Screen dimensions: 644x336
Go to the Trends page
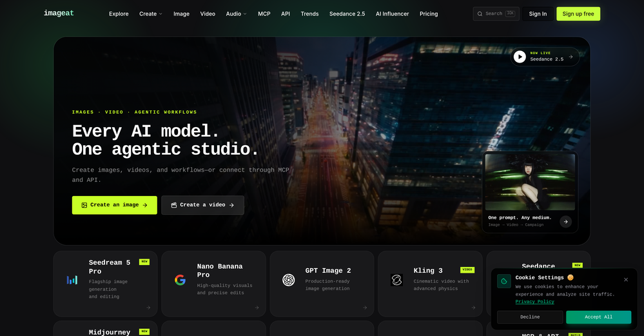309,14
